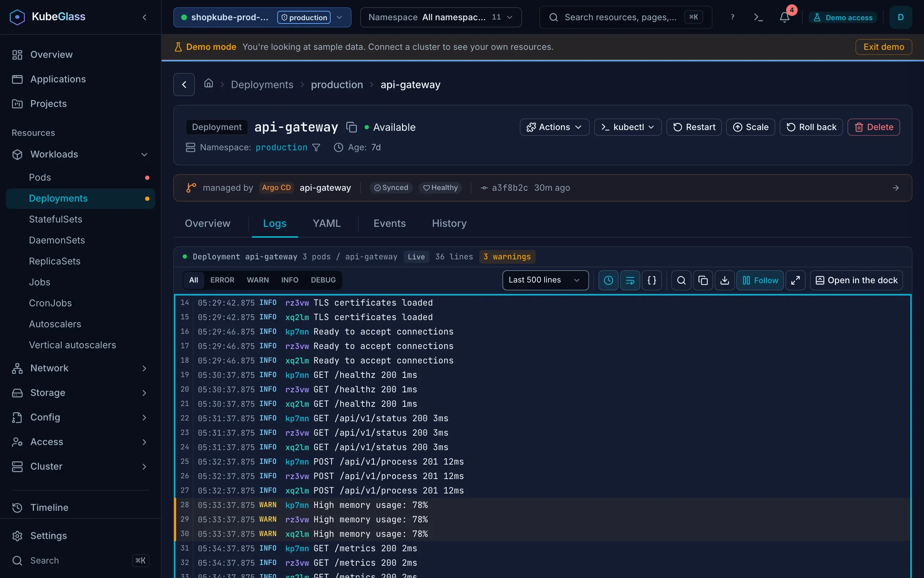Click the KubeGlass logo icon
This screenshot has width=924, height=578.
click(17, 17)
